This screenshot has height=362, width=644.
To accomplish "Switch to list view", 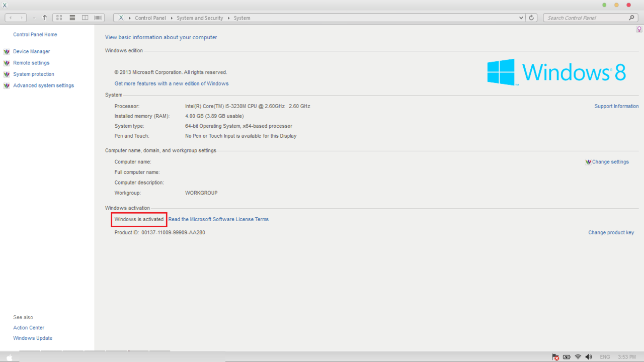I will click(72, 18).
